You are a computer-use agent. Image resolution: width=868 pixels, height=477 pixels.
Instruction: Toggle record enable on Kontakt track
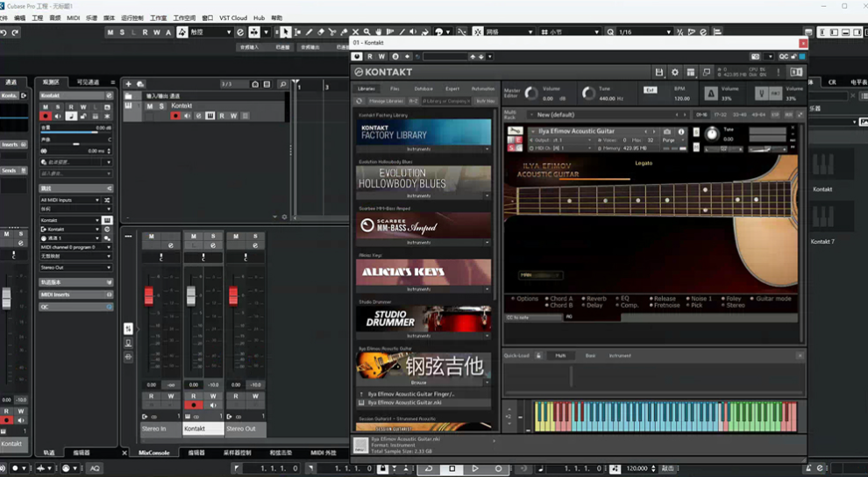click(x=174, y=116)
